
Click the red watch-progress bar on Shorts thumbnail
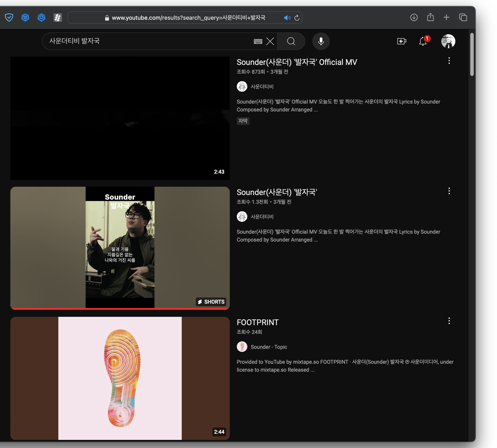(120, 309)
